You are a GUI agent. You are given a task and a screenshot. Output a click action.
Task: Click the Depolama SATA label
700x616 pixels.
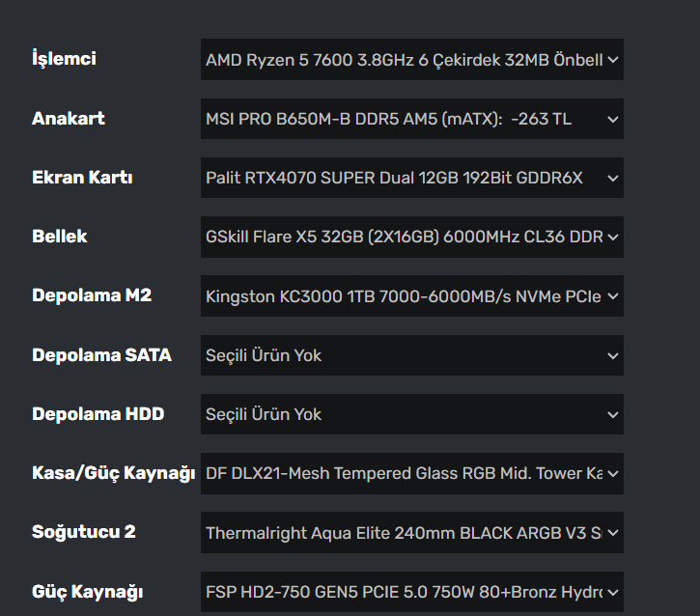tap(101, 355)
